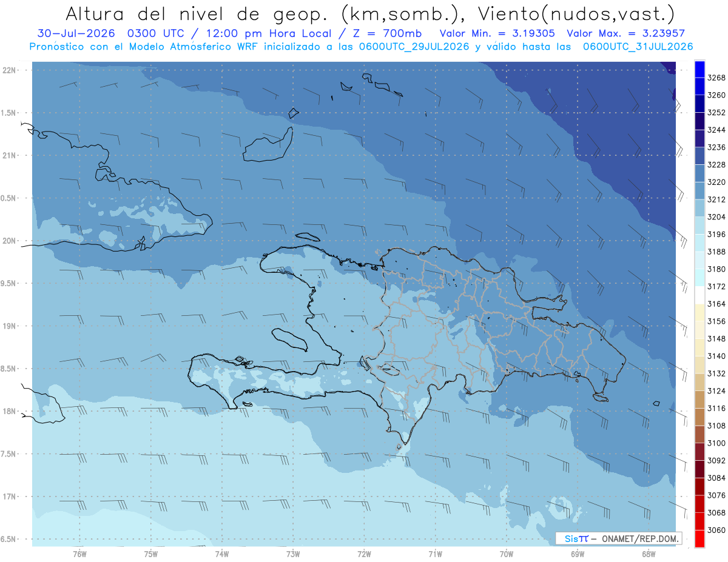Click the '3132' color bar value
728x562 pixels.
click(716, 373)
